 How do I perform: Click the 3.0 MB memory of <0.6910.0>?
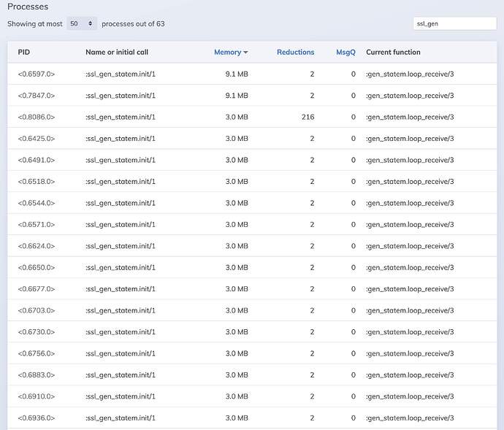(x=237, y=396)
